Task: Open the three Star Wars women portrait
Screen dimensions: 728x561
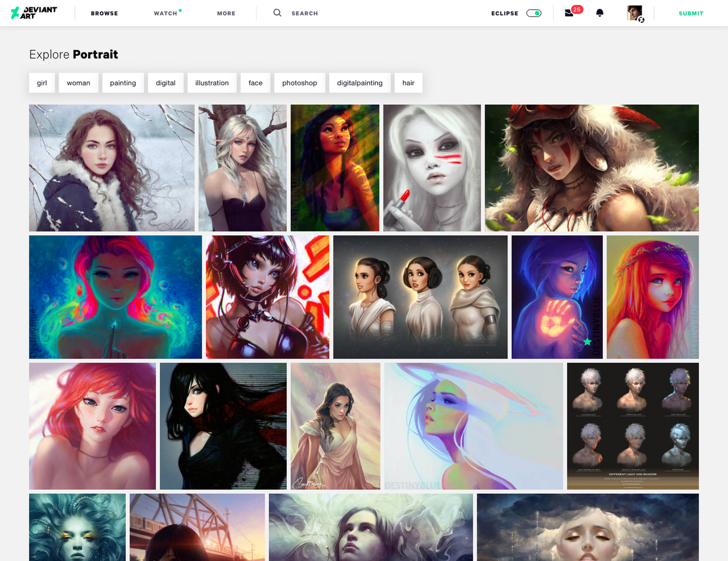Action: 420,297
